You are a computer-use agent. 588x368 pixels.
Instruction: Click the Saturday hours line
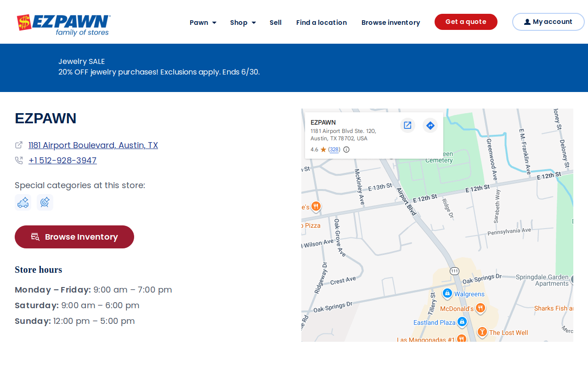[77, 305]
